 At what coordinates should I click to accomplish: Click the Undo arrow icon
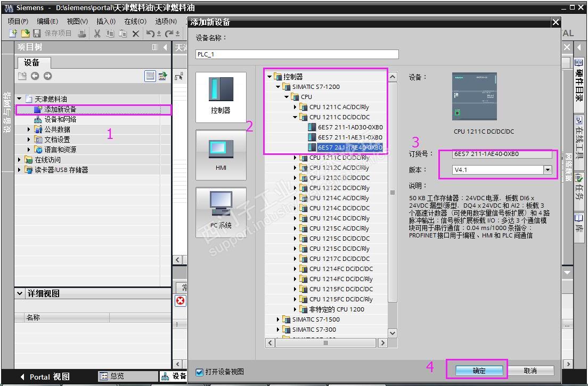coord(150,34)
